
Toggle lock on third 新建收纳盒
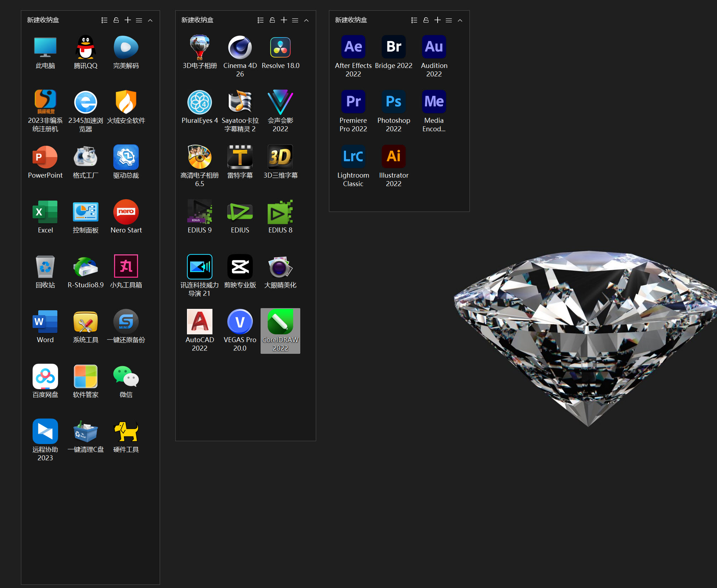[426, 20]
